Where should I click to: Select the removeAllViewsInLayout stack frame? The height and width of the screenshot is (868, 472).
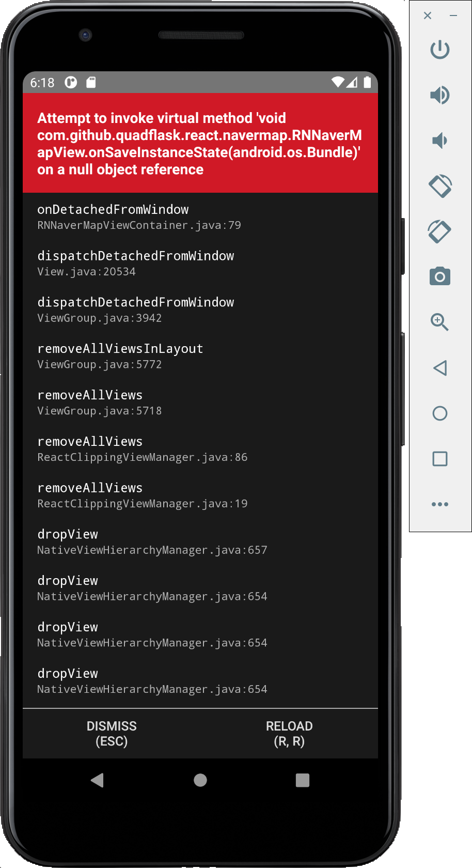pos(120,348)
